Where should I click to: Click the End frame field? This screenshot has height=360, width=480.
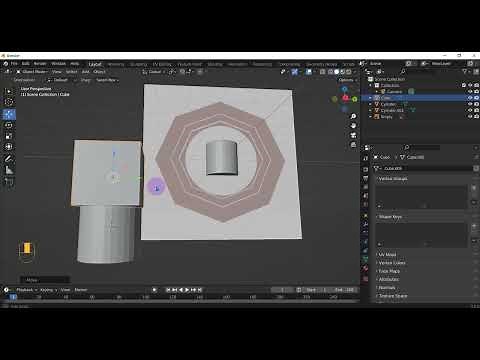pos(345,290)
